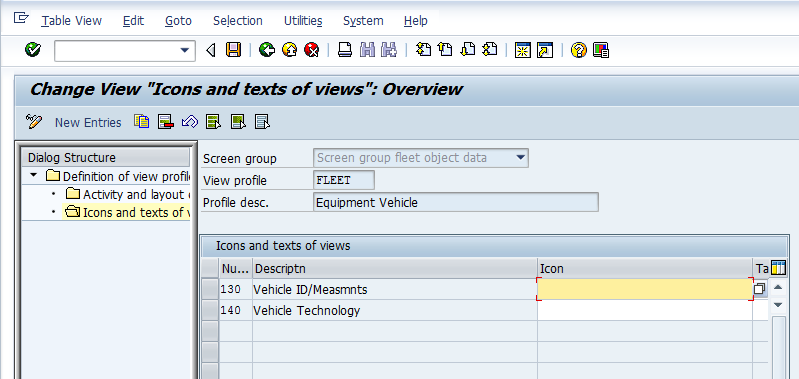Click the Icon cell for row 140
799x379 pixels.
click(x=645, y=310)
